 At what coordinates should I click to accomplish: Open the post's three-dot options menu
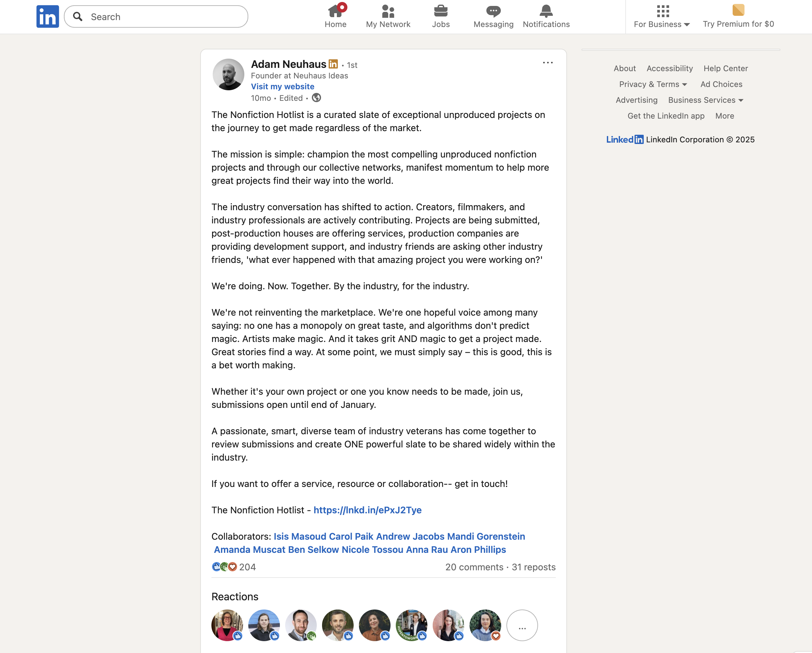[548, 63]
